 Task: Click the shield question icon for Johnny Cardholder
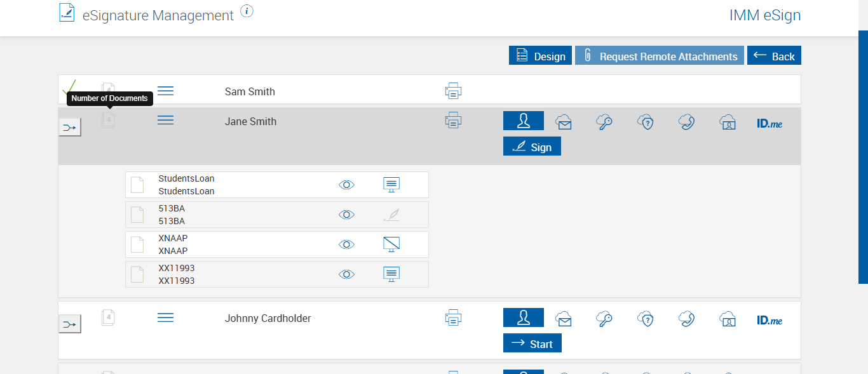(x=646, y=319)
